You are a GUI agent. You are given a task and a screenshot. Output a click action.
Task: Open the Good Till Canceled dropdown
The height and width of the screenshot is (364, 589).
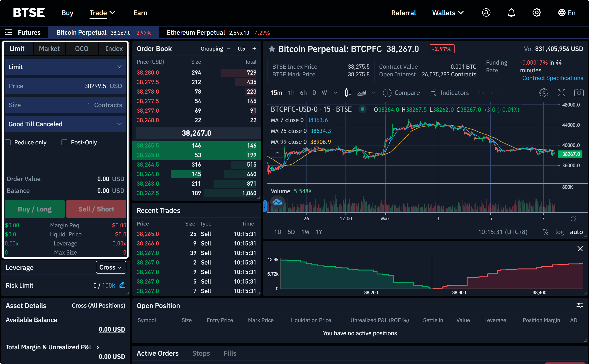[x=66, y=124]
